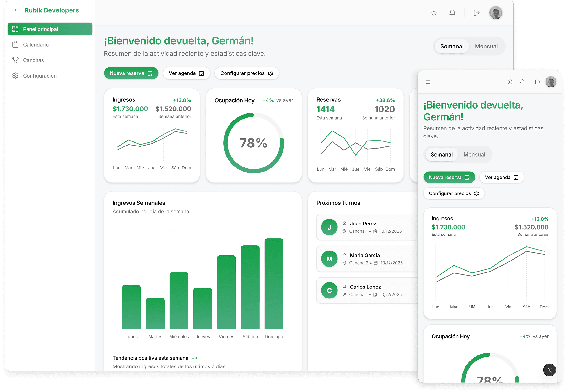Open the hamburger menu in mobile view

click(428, 82)
